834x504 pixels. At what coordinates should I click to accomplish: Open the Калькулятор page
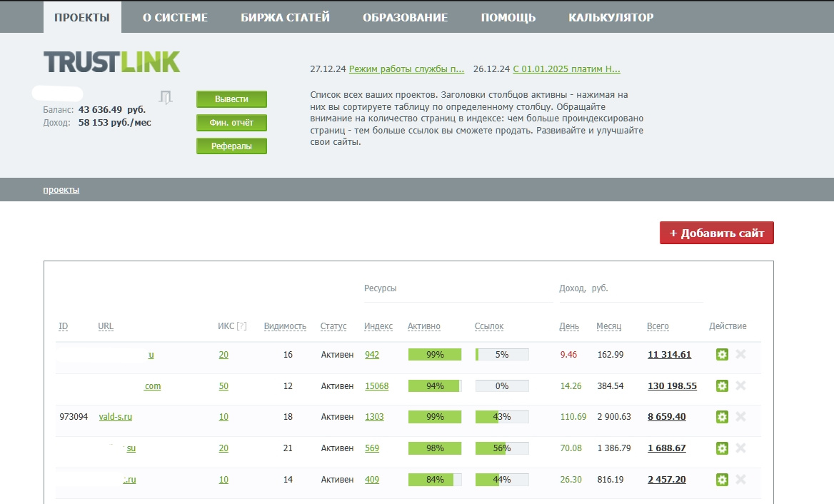click(x=611, y=17)
